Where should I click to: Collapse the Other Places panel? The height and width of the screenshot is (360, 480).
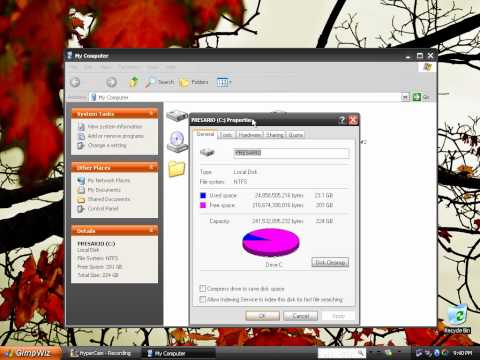151,167
